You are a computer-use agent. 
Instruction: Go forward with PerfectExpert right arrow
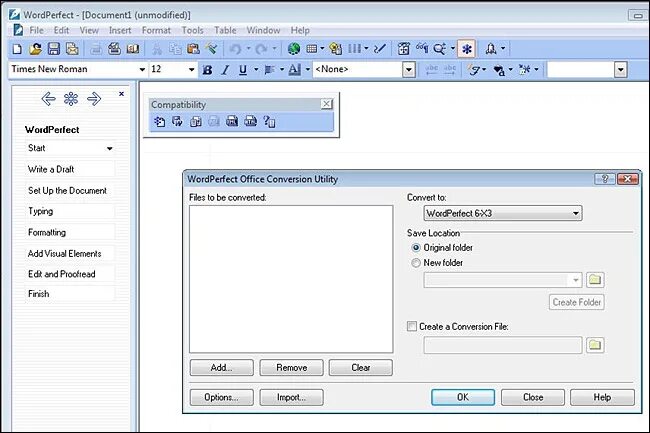[x=94, y=99]
